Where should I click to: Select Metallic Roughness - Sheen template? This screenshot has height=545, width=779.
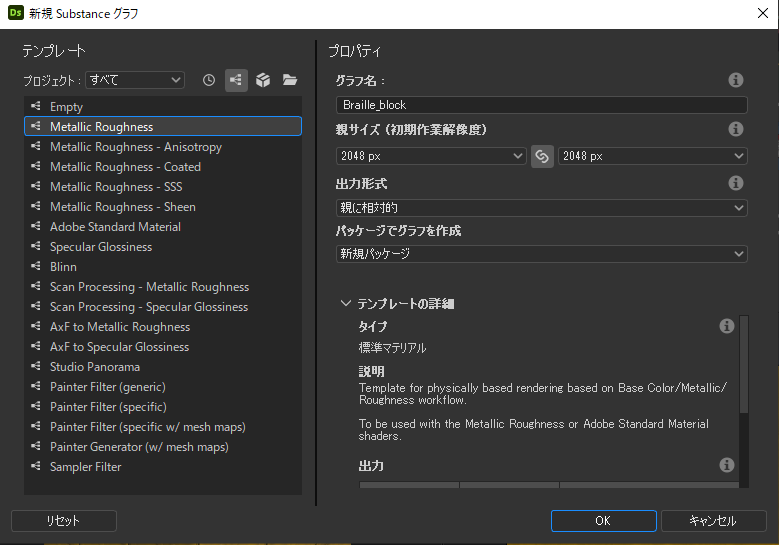(x=163, y=207)
